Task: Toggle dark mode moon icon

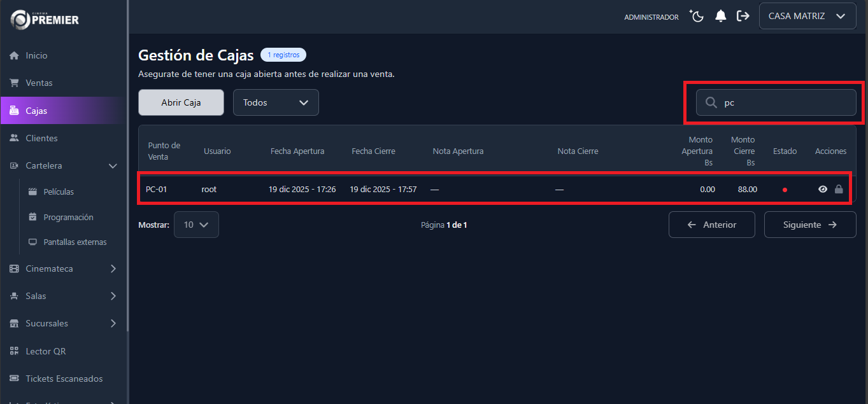Action: pyautogui.click(x=697, y=16)
